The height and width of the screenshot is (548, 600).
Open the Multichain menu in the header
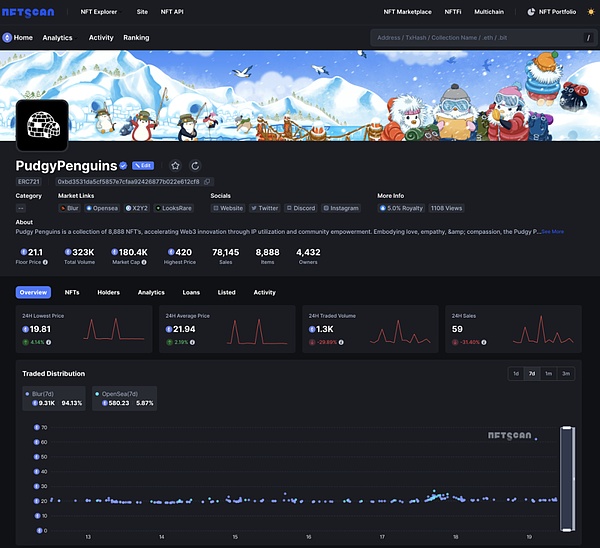[x=489, y=12]
